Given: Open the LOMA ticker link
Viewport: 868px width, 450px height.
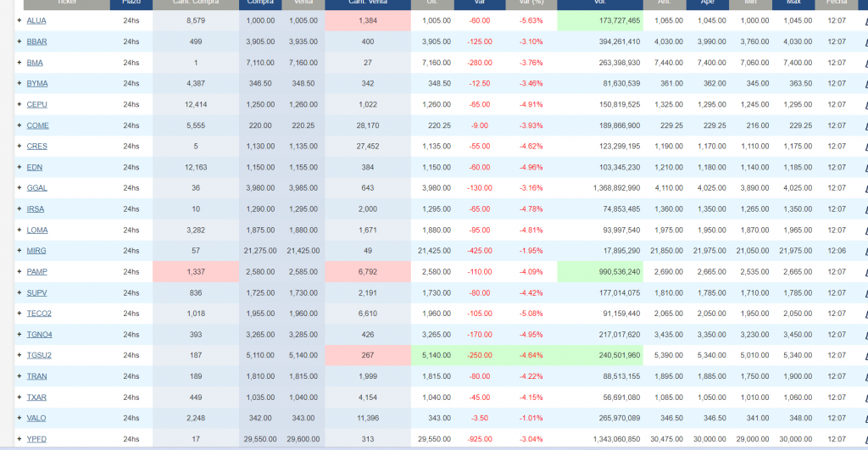Looking at the screenshot, I should pyautogui.click(x=37, y=230).
